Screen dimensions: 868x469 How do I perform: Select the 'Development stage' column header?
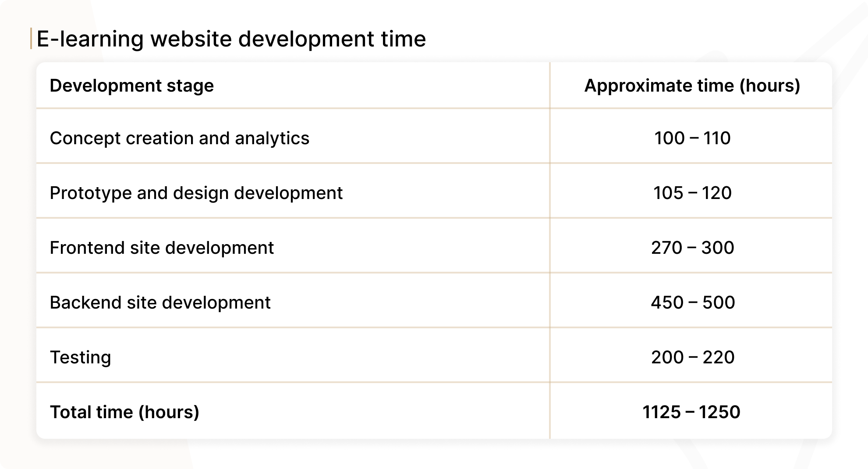click(x=131, y=85)
